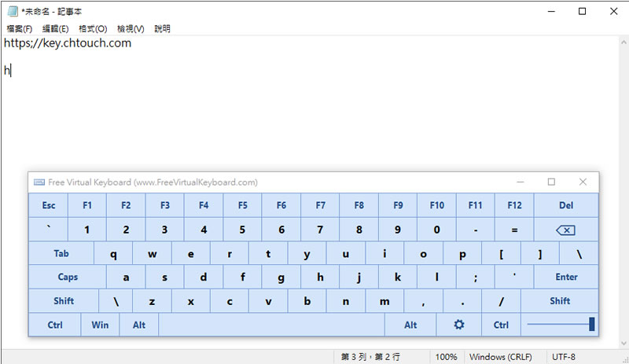Open the 檔案(F) menu
This screenshot has height=364, width=629.
pos(19,29)
